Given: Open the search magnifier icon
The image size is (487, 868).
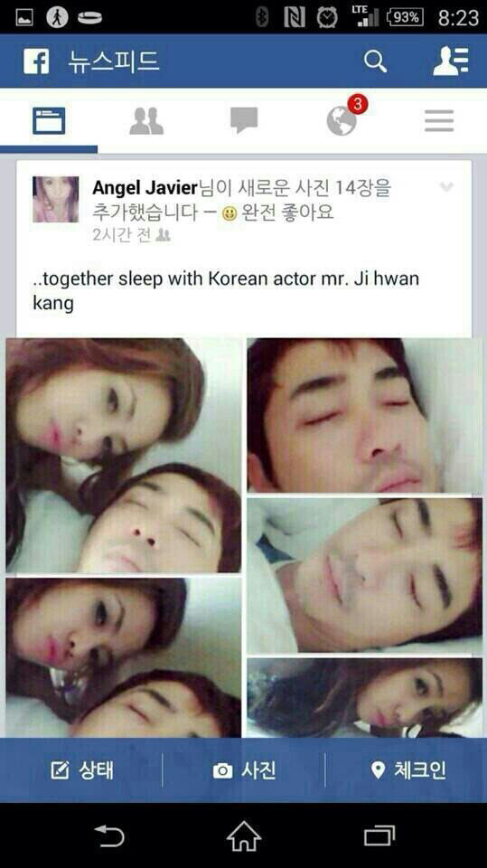Looking at the screenshot, I should click(x=375, y=61).
